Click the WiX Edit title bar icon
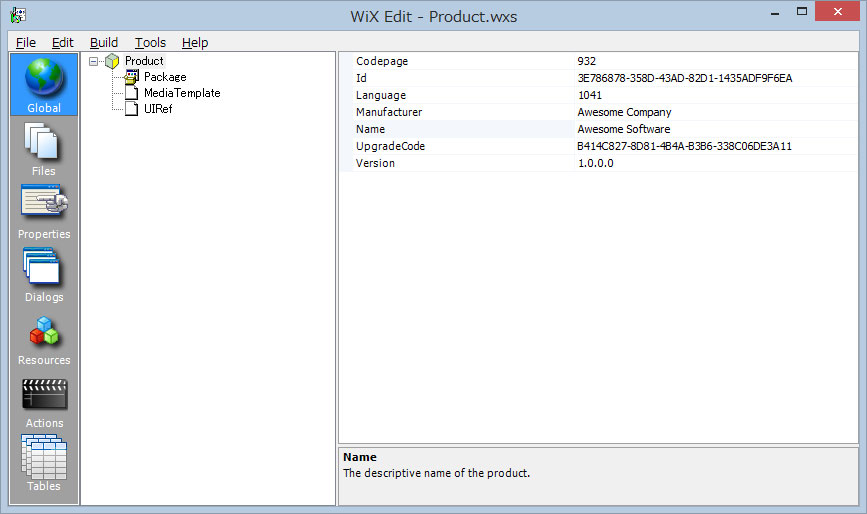This screenshot has width=867, height=514. 17,15
